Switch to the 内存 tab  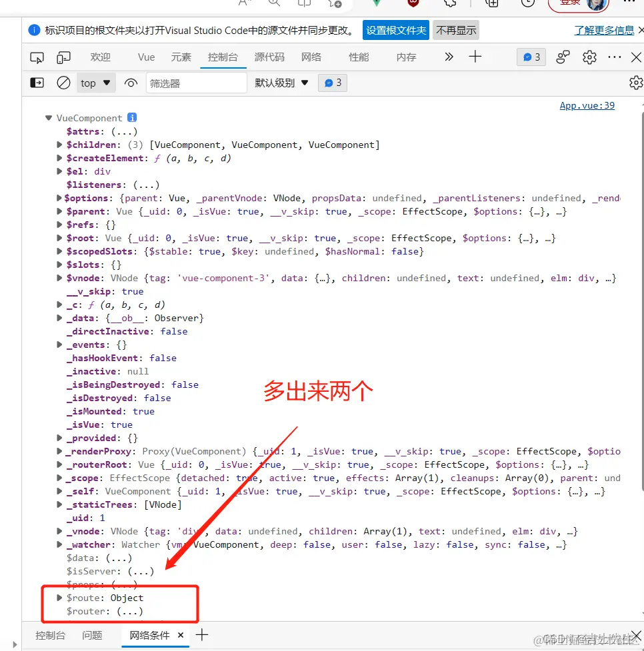[x=407, y=57]
